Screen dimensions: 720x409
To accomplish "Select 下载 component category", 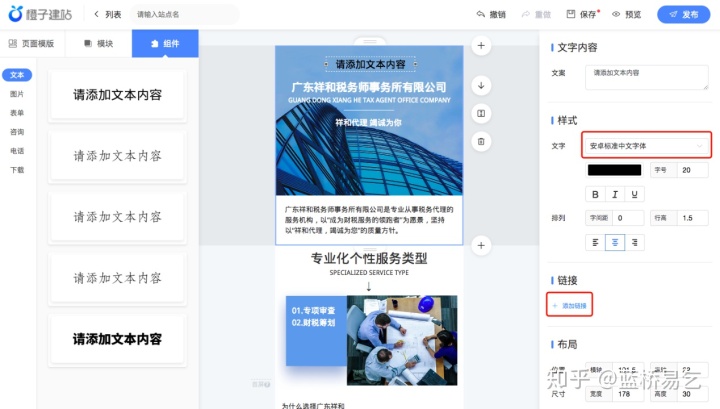I will pos(17,170).
